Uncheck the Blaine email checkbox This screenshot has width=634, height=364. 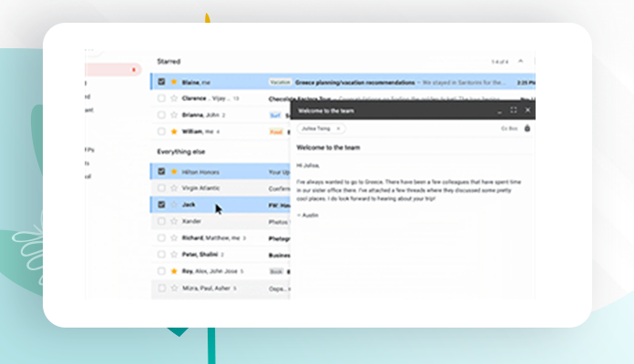161,81
